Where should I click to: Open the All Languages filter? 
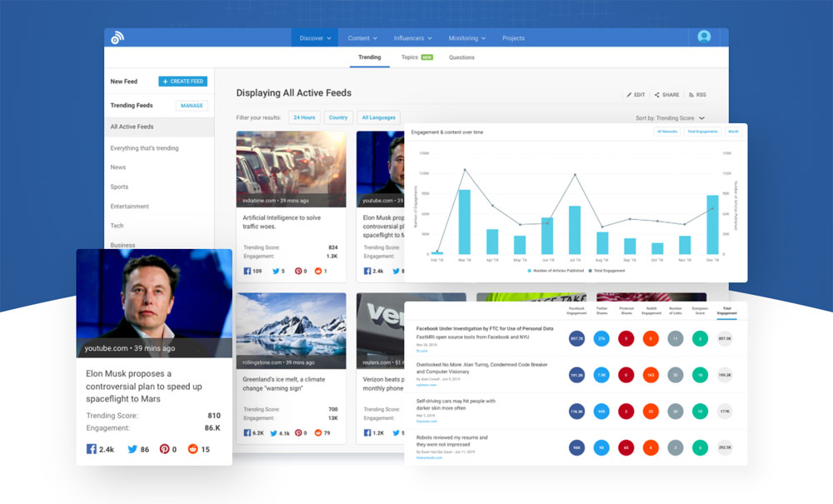[379, 117]
